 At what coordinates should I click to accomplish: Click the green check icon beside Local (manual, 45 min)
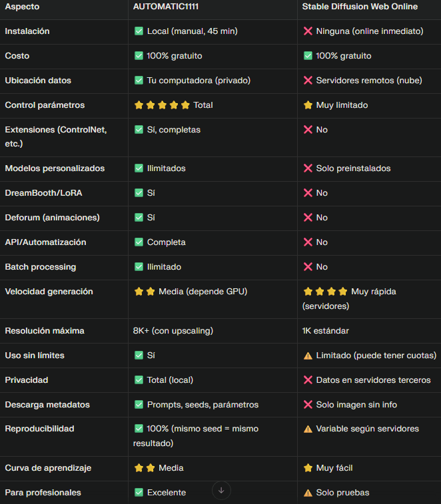coord(139,31)
